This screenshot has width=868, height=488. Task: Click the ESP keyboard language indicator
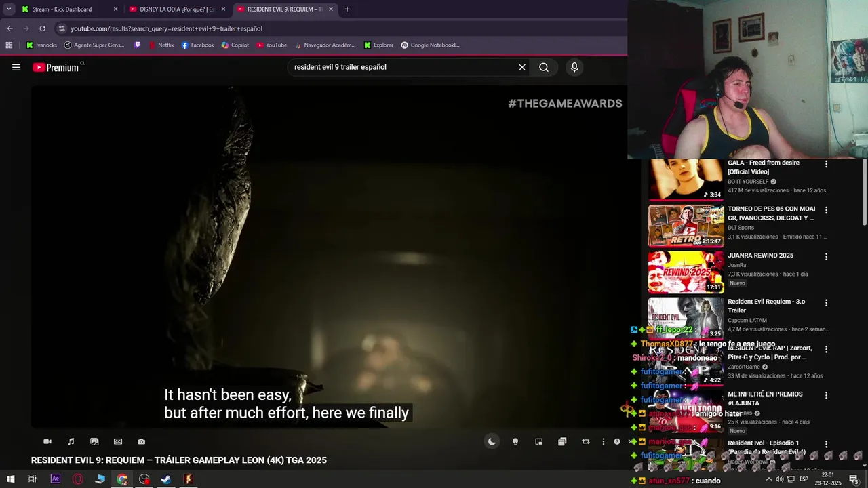click(804, 479)
